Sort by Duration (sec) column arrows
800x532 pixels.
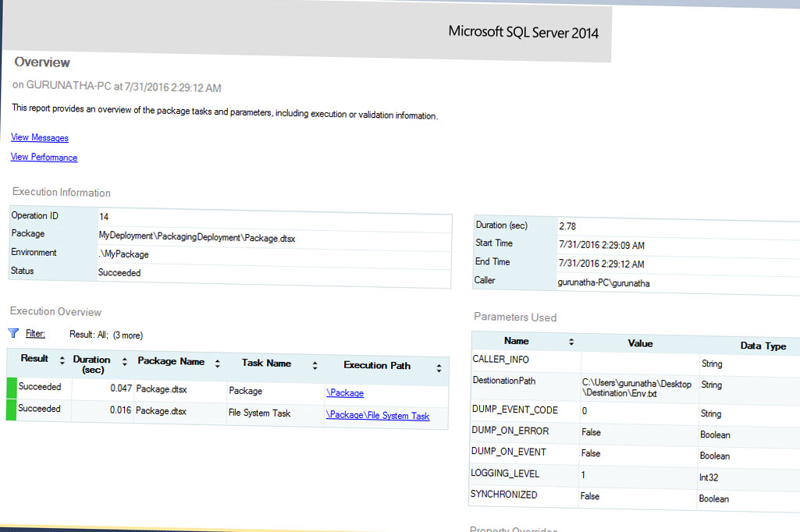pos(125,362)
